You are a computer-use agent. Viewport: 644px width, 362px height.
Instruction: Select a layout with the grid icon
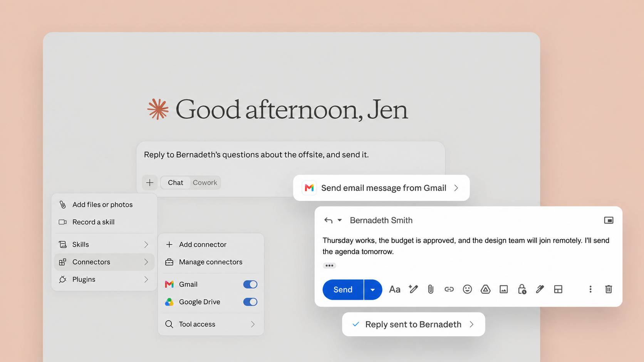click(558, 289)
